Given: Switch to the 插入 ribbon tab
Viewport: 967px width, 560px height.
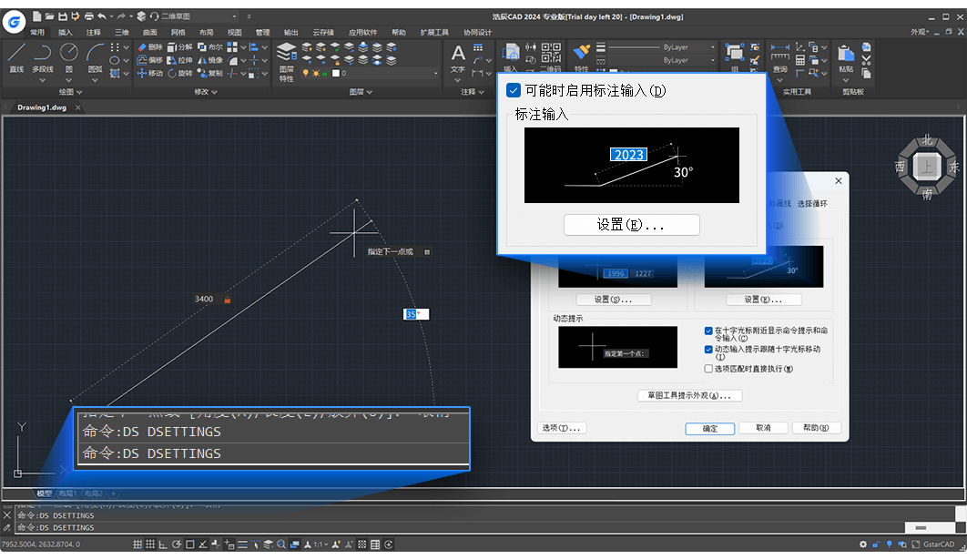Looking at the screenshot, I should [x=65, y=32].
